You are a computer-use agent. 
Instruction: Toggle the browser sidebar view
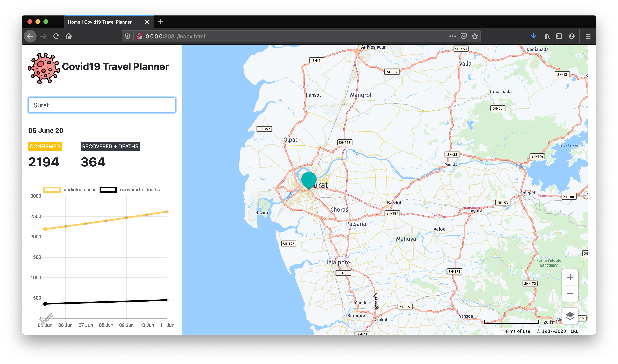pos(559,36)
